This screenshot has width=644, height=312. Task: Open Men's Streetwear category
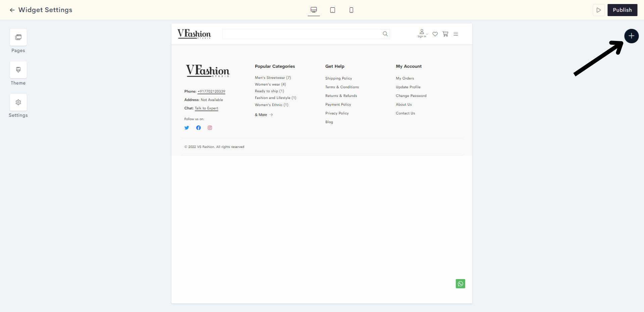point(273,77)
